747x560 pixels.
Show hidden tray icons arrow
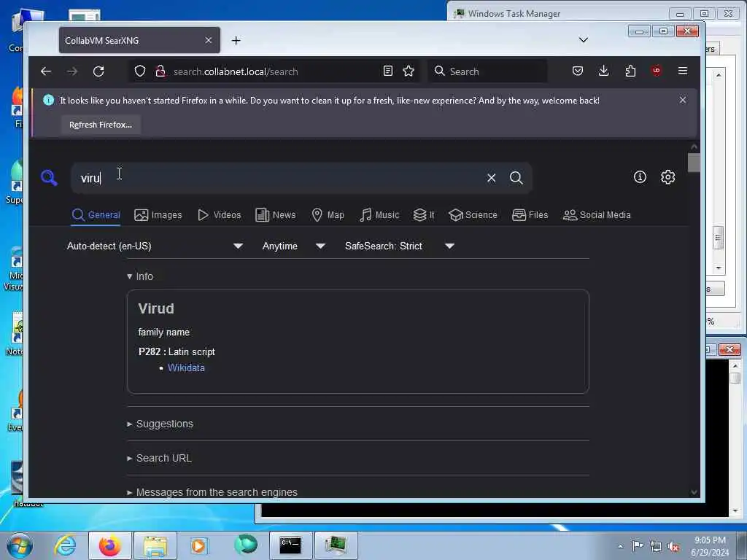pyautogui.click(x=620, y=546)
